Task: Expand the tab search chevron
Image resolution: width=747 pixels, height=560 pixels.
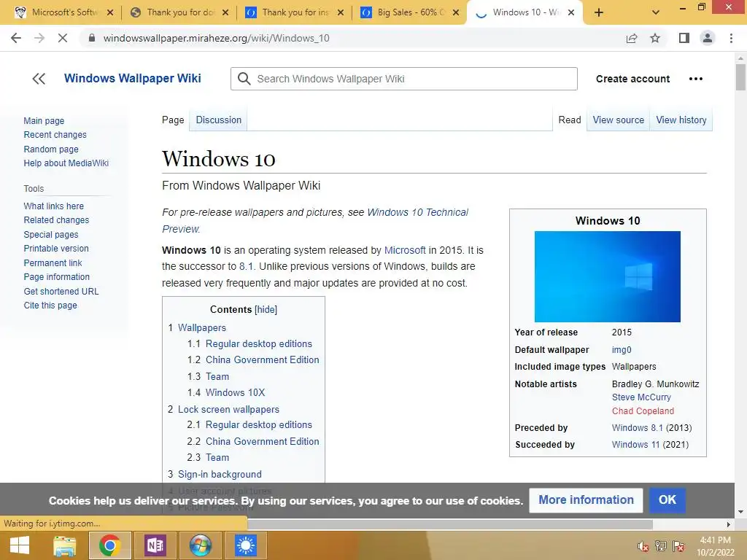Action: [656, 13]
